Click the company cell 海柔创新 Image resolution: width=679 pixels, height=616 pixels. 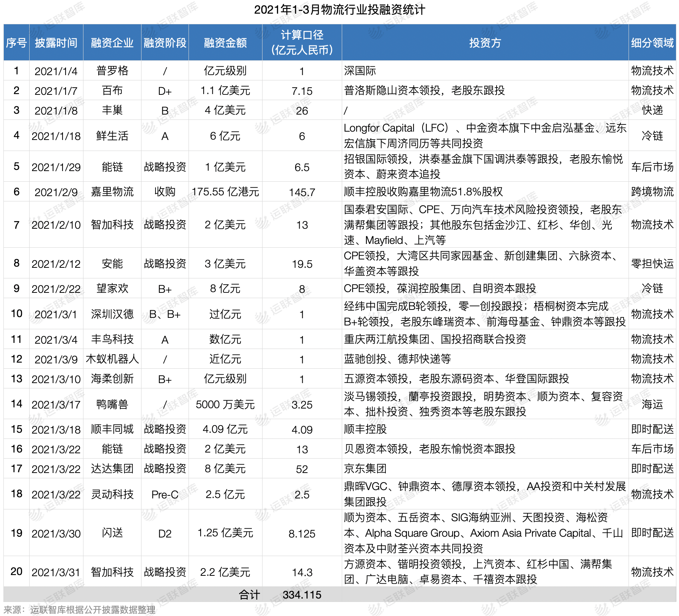click(x=112, y=379)
